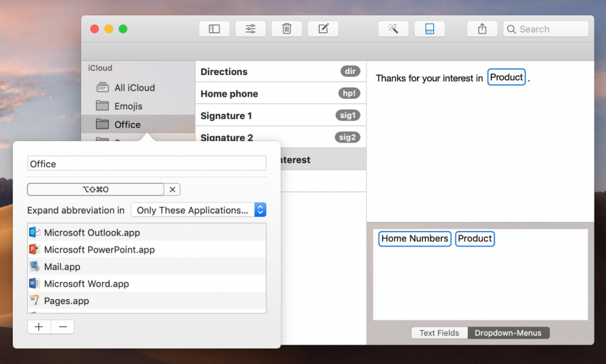The width and height of the screenshot is (606, 364).
Task: Select Microsoft Word.app in the list
Action: [x=147, y=283]
